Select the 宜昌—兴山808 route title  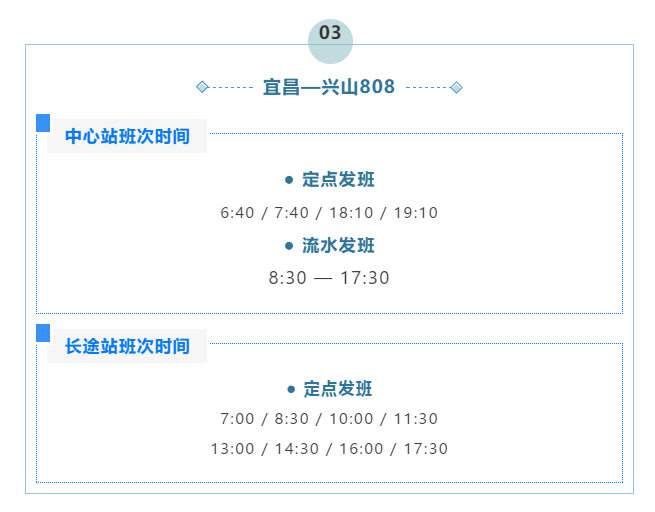coord(329,87)
